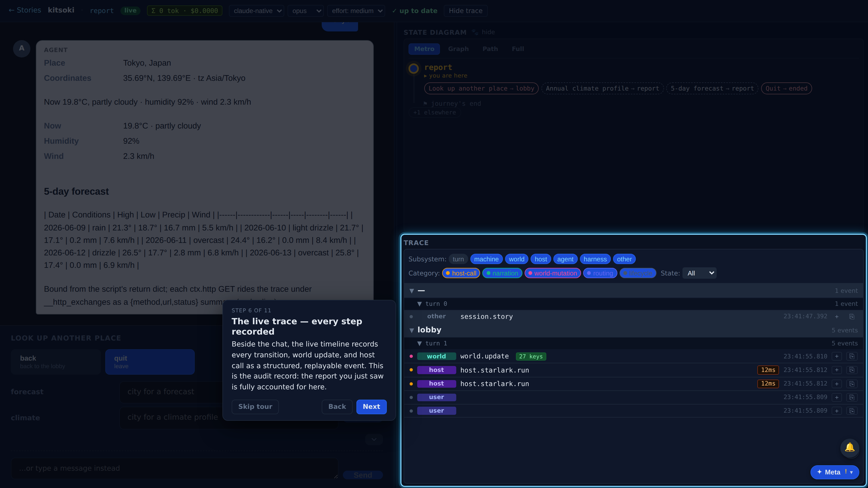The width and height of the screenshot is (868, 488).
Task: Toggle the routing category filter
Action: [600, 273]
